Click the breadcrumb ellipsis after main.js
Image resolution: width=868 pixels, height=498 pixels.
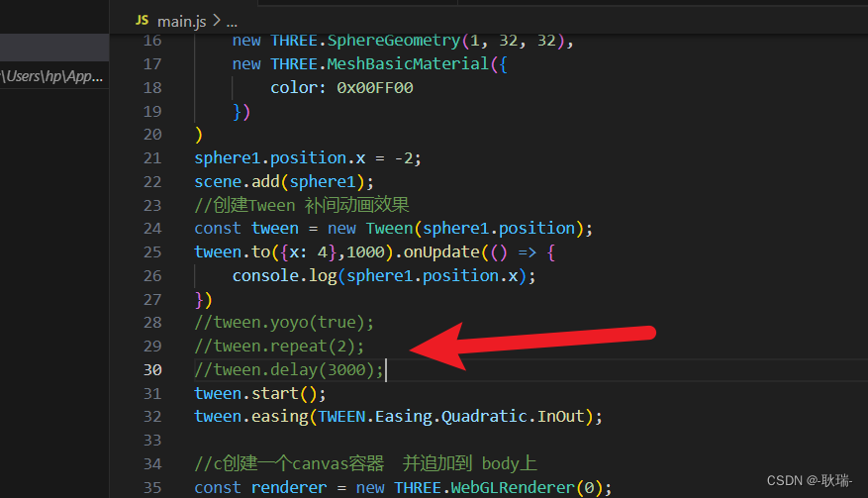coord(232,23)
